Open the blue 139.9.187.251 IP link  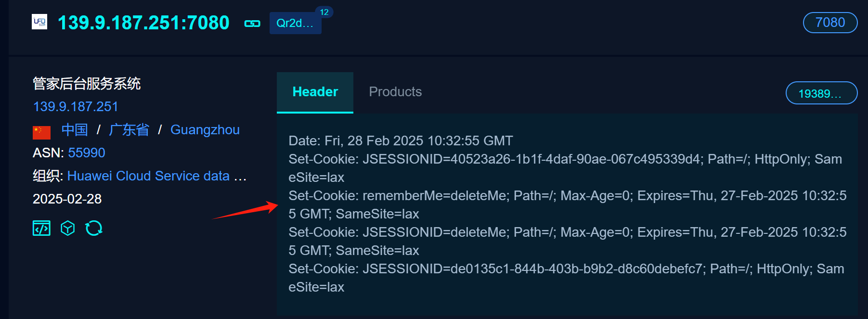click(x=76, y=106)
